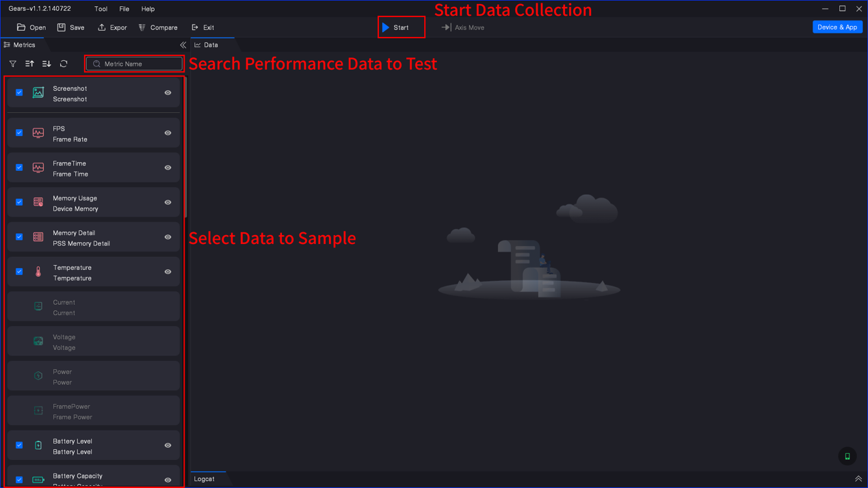Toggle visibility eye for Battery Level
This screenshot has height=488, width=868.
pos(168,446)
